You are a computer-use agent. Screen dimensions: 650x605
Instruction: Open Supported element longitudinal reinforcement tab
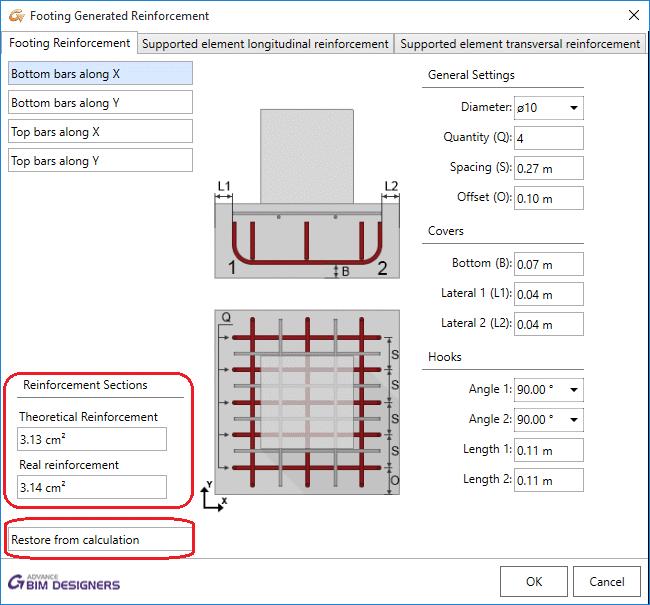[x=265, y=44]
